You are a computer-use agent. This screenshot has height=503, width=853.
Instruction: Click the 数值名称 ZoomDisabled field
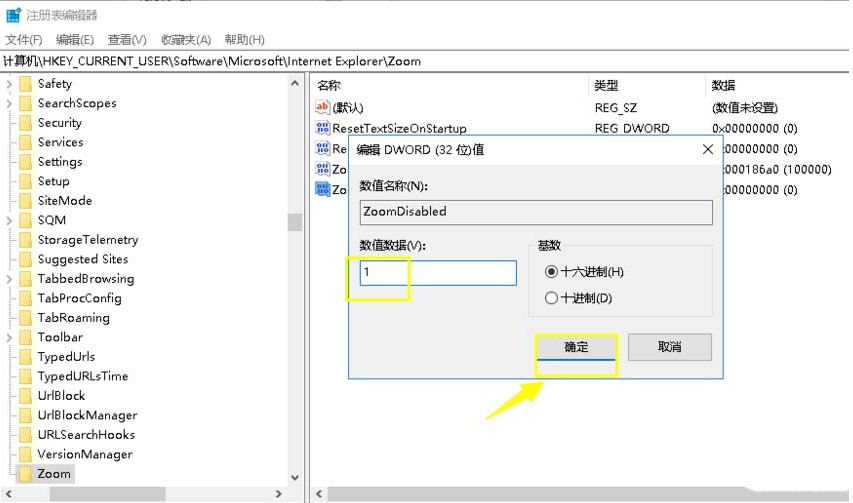(x=536, y=212)
